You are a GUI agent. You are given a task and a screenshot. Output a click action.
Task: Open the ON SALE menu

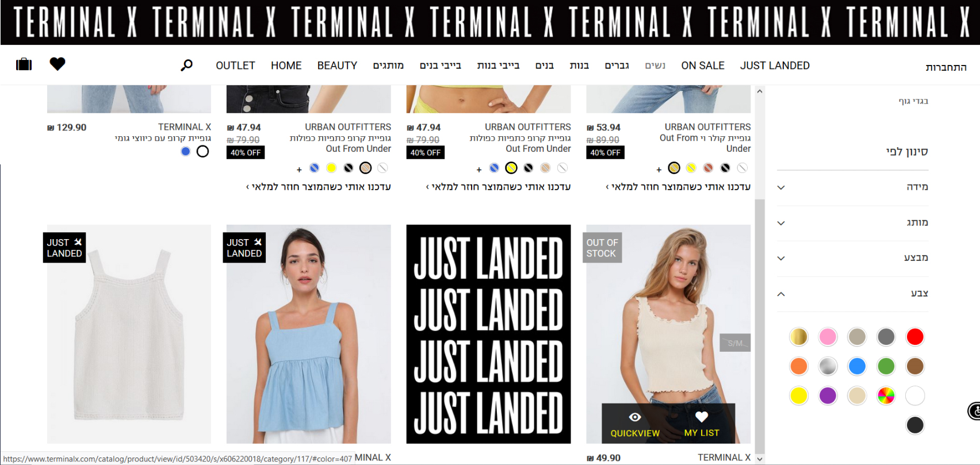(x=703, y=66)
